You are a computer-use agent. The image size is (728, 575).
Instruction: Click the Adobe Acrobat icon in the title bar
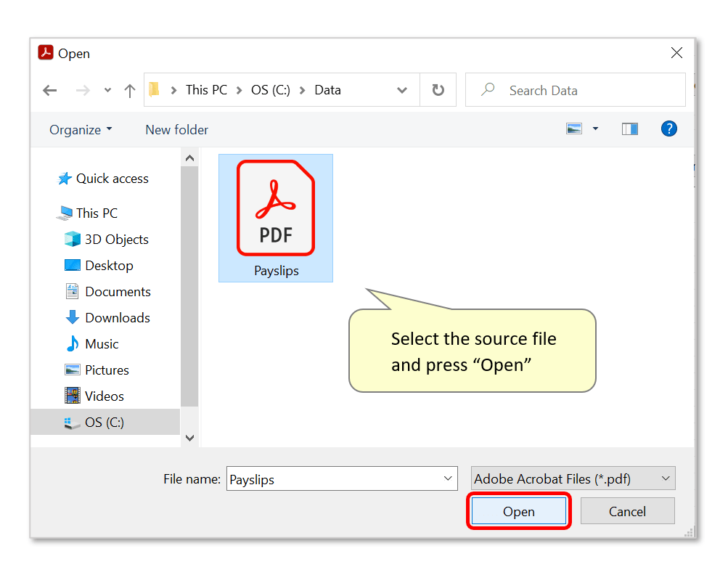45,53
